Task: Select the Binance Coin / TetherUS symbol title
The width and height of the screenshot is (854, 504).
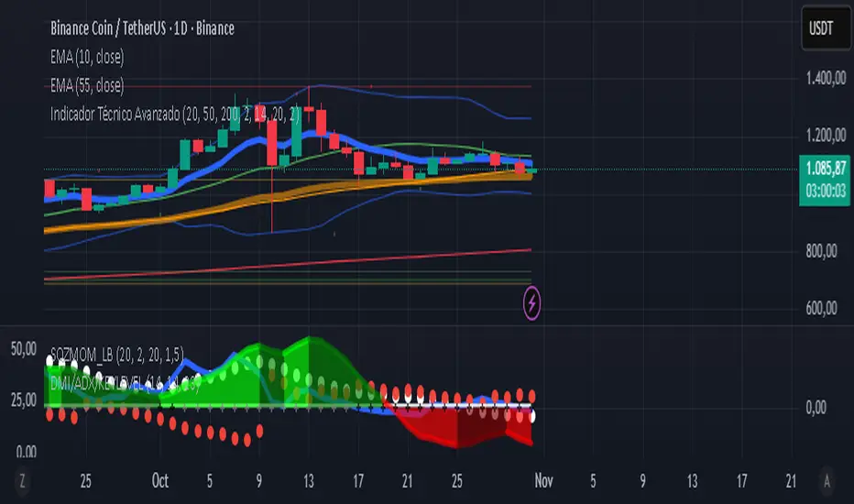Action: (x=142, y=28)
